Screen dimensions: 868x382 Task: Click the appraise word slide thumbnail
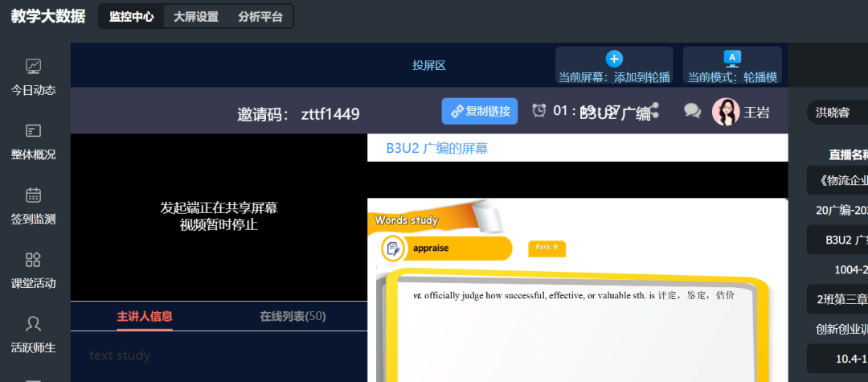(446, 248)
